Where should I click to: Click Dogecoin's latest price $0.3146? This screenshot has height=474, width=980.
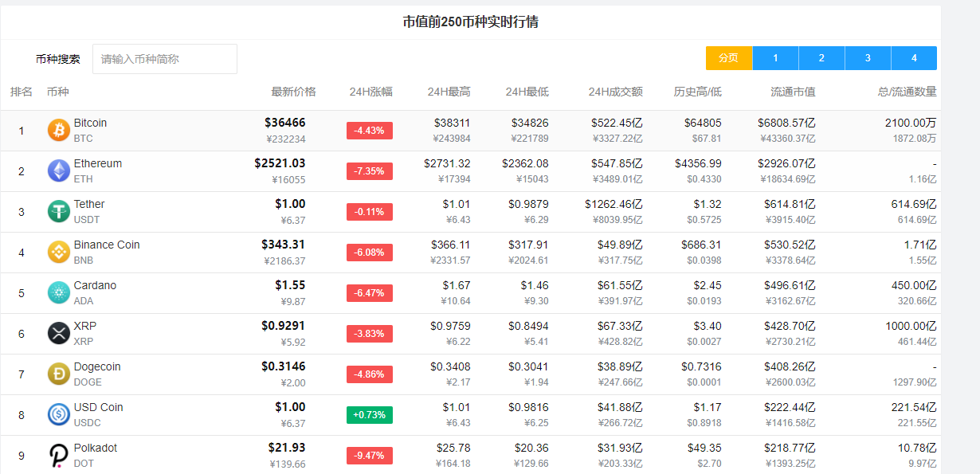coord(283,366)
